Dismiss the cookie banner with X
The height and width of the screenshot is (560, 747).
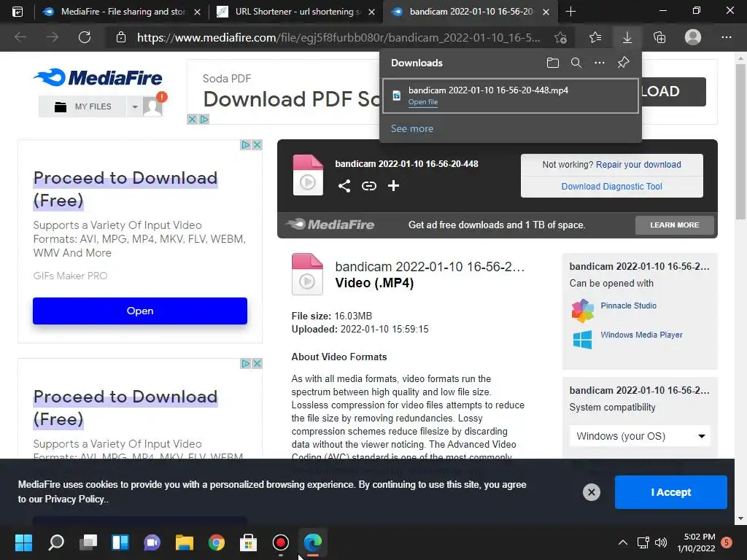591,492
